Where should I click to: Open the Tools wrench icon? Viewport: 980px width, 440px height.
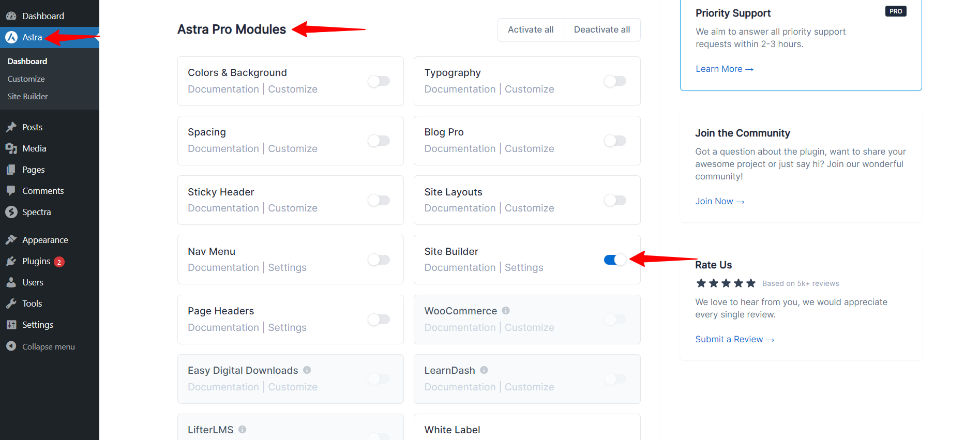pyautogui.click(x=12, y=304)
